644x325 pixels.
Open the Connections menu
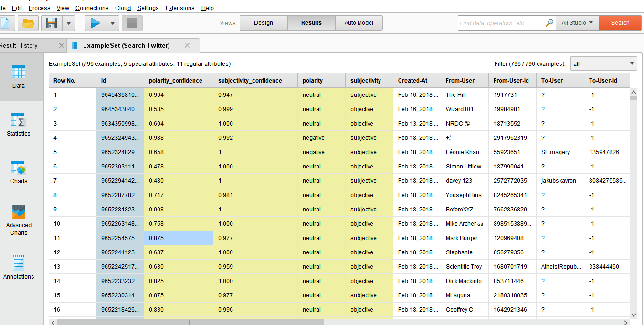click(x=92, y=8)
